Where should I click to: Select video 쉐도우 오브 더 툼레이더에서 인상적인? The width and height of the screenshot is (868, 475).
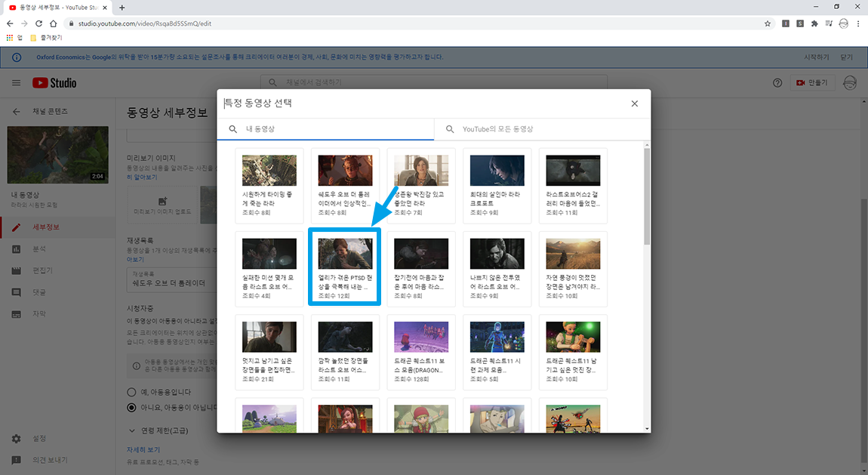pyautogui.click(x=345, y=186)
